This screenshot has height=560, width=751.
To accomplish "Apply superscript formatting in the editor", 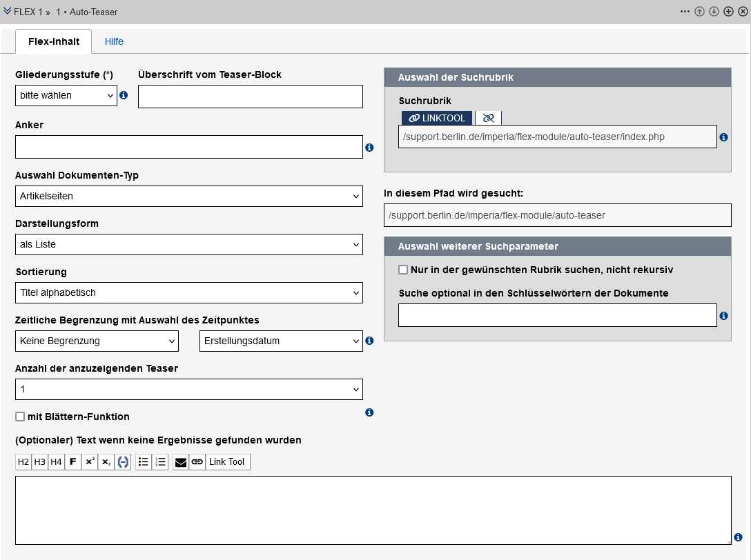I will click(x=90, y=462).
